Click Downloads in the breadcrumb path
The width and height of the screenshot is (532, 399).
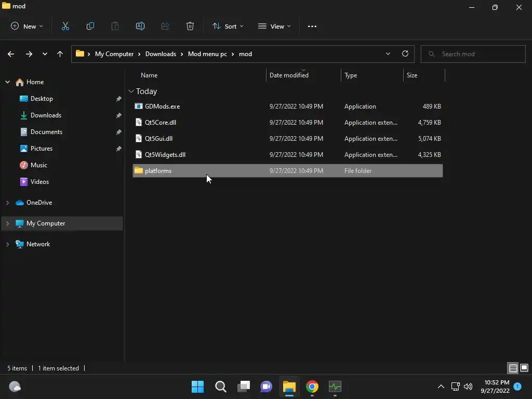[161, 54]
